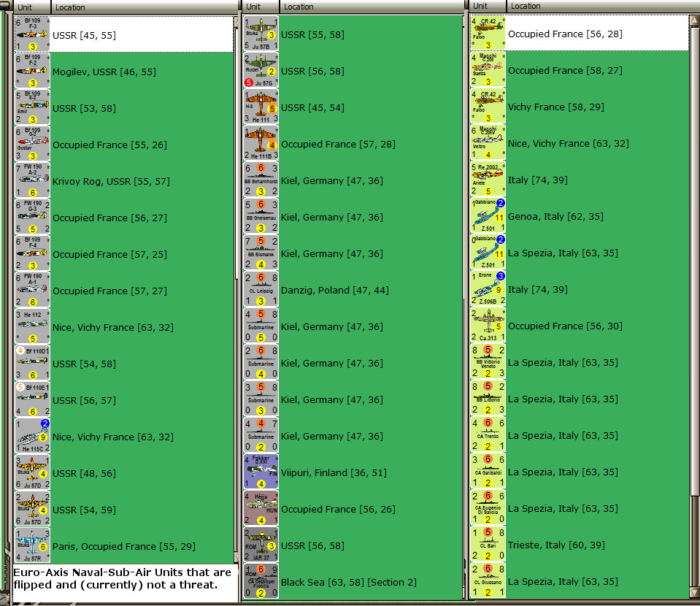Choose the CL Bari counter at Trieste

[488, 544]
